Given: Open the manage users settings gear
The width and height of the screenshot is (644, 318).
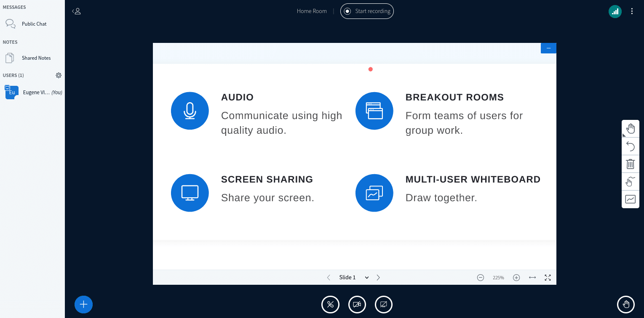Looking at the screenshot, I should coord(59,75).
